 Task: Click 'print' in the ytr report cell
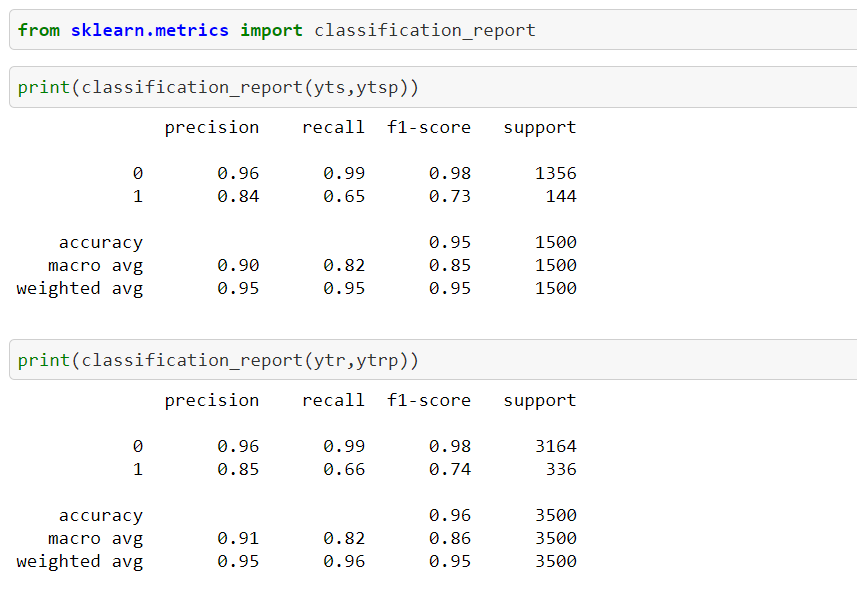(x=44, y=360)
